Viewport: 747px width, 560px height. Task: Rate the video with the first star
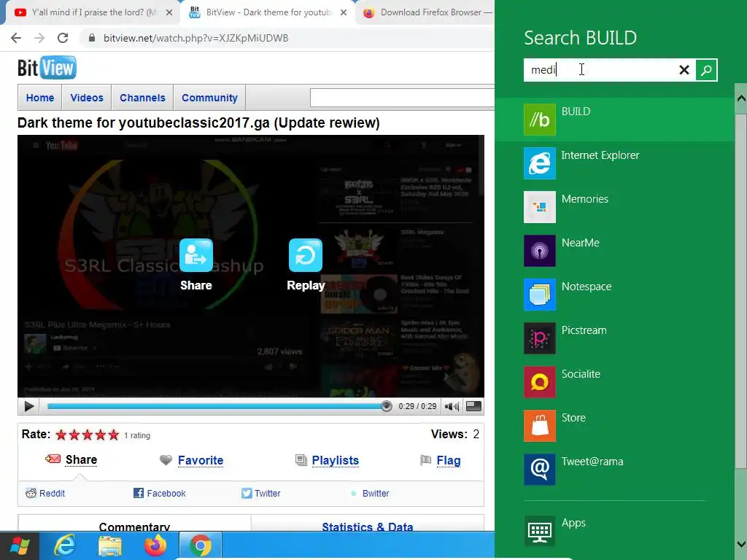[x=61, y=435]
